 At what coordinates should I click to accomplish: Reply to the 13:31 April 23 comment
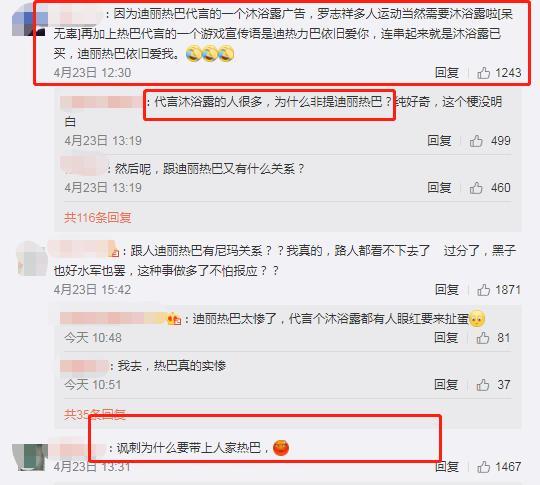pyautogui.click(x=447, y=467)
